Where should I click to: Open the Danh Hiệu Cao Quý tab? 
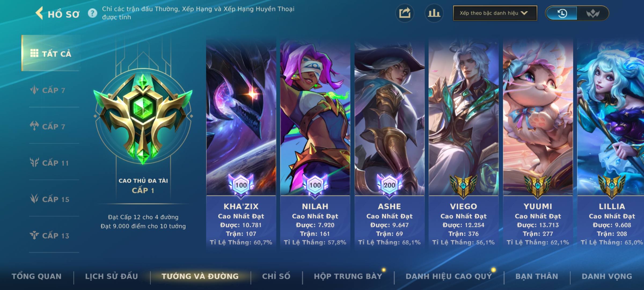pos(449,276)
